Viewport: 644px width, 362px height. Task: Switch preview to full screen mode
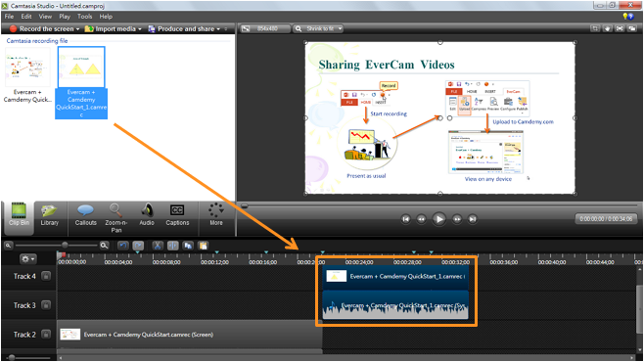620,28
